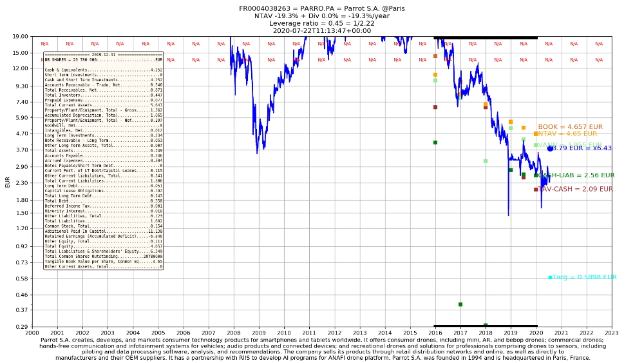Click the blue current price dot at 3.79 EUR

pos(550,148)
